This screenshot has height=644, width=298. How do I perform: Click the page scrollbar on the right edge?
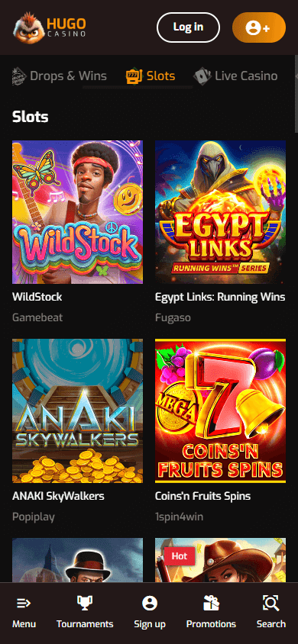click(296, 95)
